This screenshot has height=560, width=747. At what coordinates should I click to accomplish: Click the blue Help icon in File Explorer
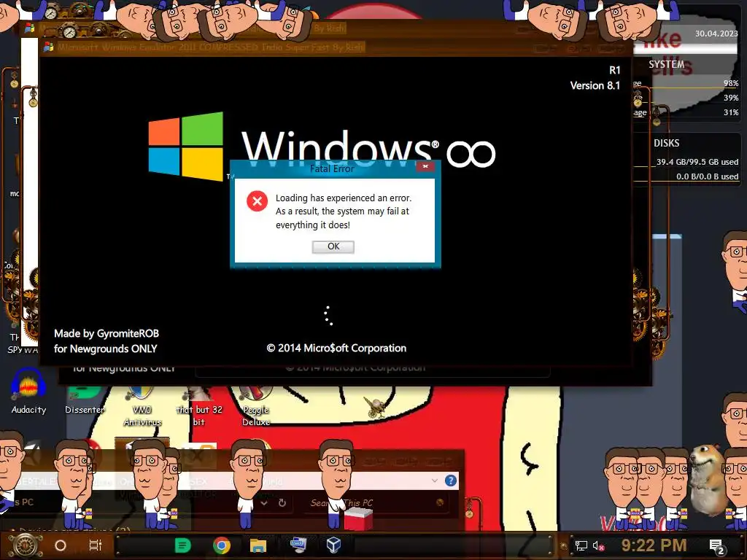(x=451, y=481)
